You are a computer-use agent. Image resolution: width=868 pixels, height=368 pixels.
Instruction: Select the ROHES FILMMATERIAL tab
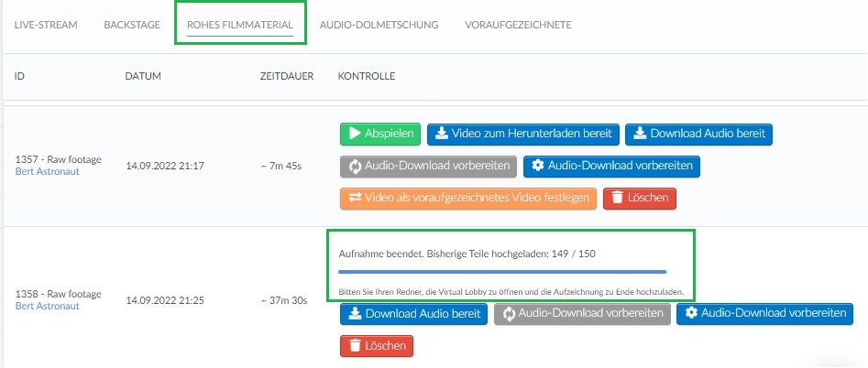coord(240,25)
